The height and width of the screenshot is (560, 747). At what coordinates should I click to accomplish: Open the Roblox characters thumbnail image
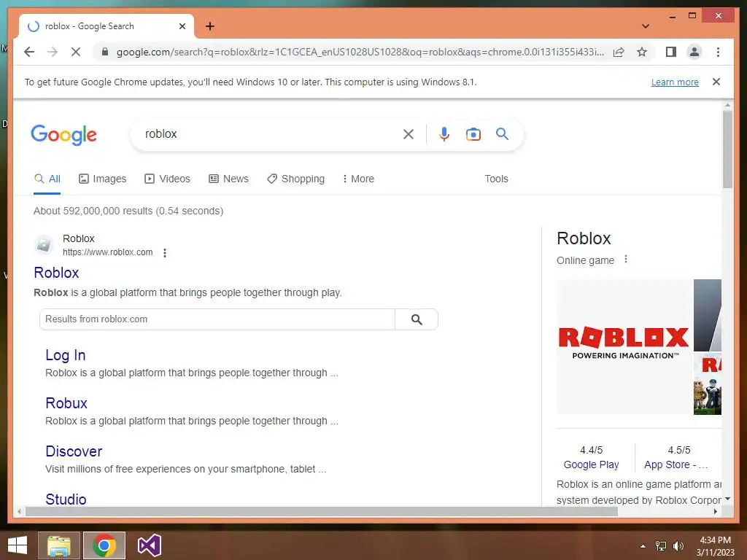tap(708, 384)
